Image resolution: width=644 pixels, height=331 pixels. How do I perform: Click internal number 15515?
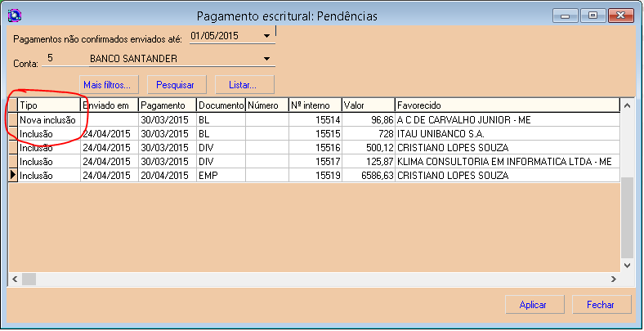pyautogui.click(x=315, y=134)
